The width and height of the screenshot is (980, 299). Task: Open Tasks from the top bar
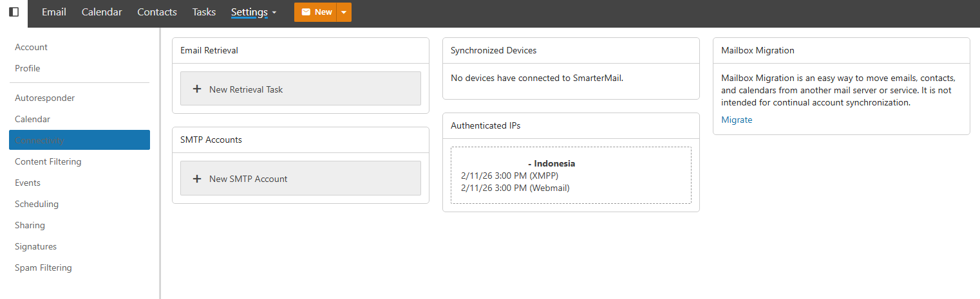pyautogui.click(x=204, y=12)
